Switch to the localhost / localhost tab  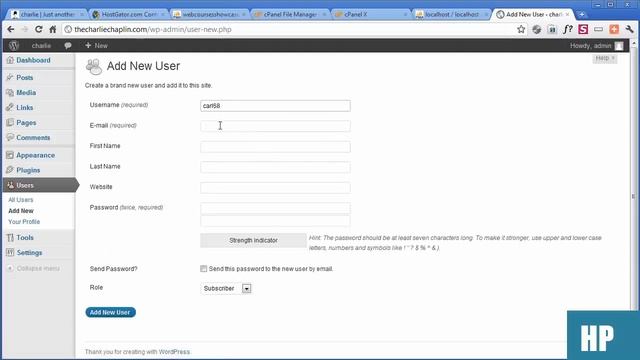451,14
